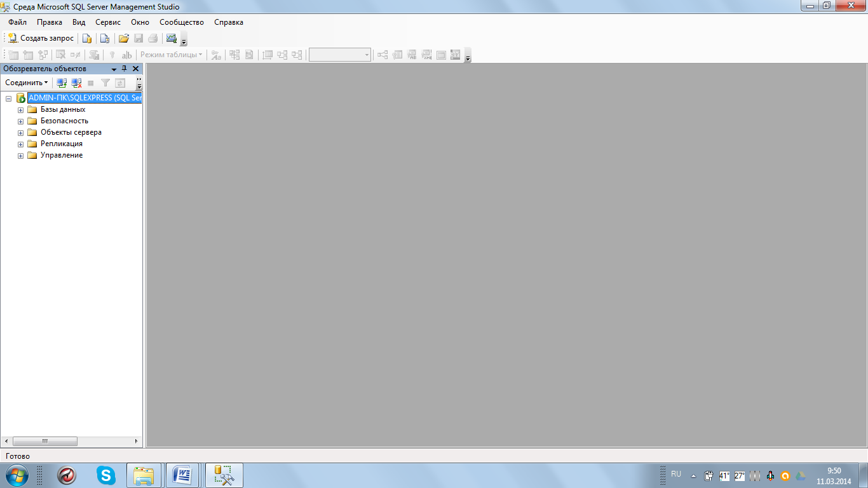
Task: Click the new SQL Server Compact query icon
Action: click(105, 38)
